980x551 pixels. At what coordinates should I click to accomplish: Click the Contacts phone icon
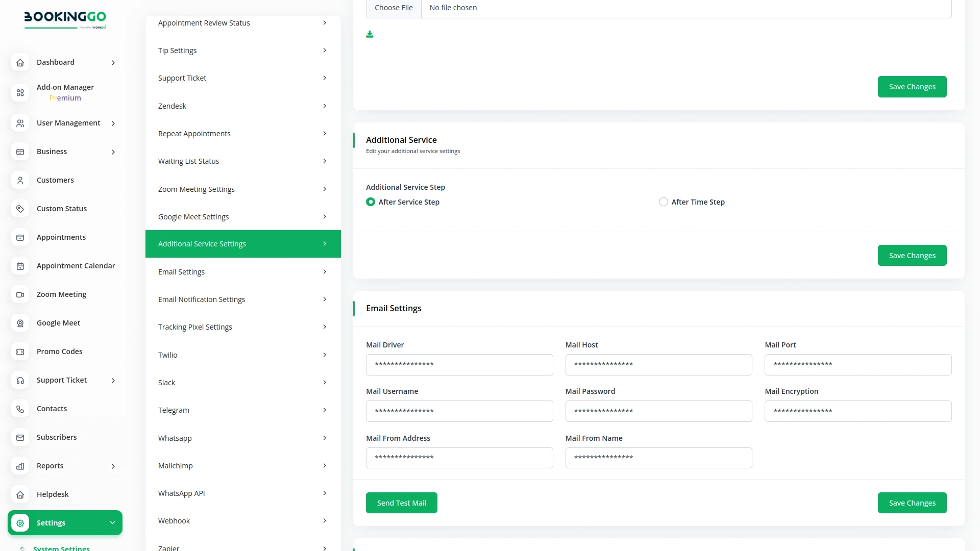point(20,409)
